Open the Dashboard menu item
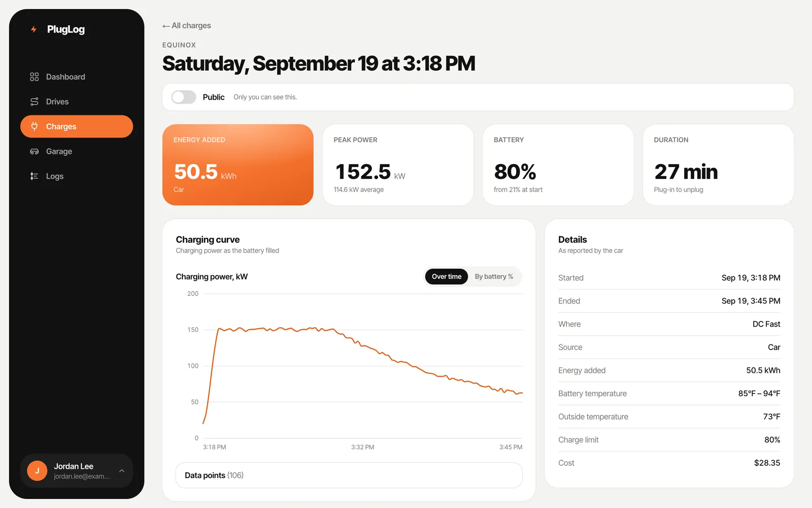This screenshot has width=812, height=508. pyautogui.click(x=77, y=77)
